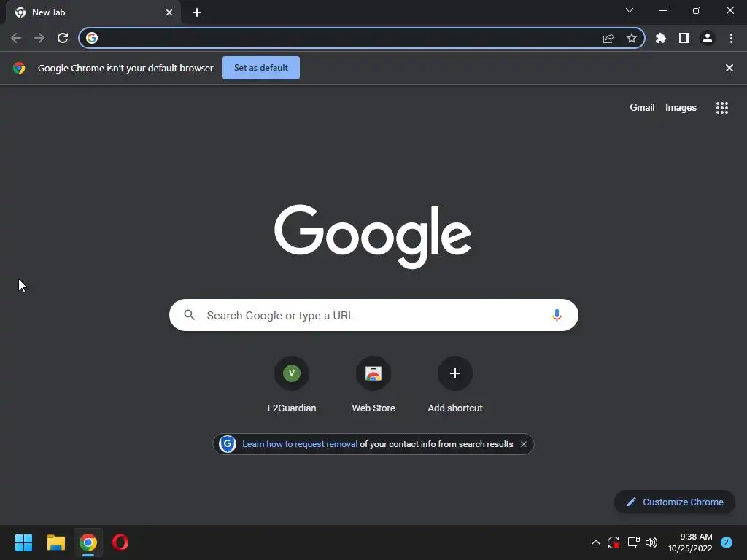The height and width of the screenshot is (560, 747).
Task: Click the magnifier icon in the search box
Action: (x=189, y=315)
